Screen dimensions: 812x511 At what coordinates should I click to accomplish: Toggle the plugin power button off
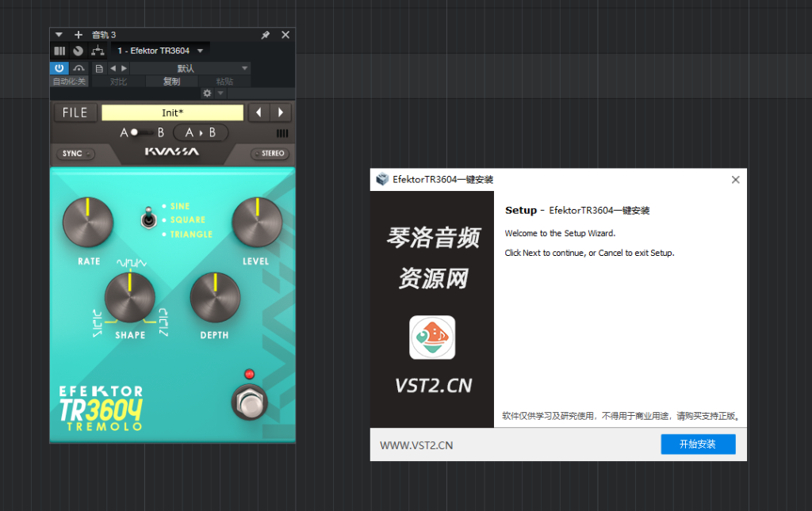point(59,69)
